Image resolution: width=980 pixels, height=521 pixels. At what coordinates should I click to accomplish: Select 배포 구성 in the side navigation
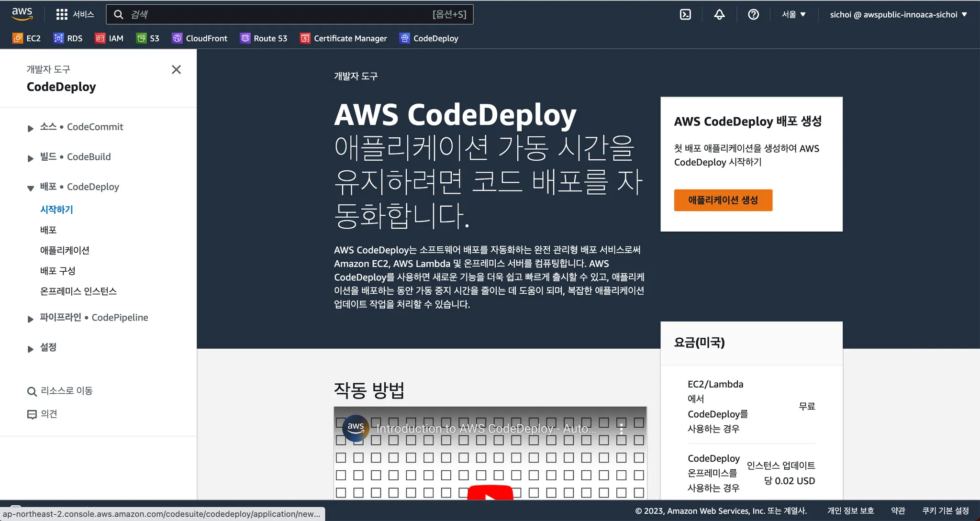pos(58,271)
